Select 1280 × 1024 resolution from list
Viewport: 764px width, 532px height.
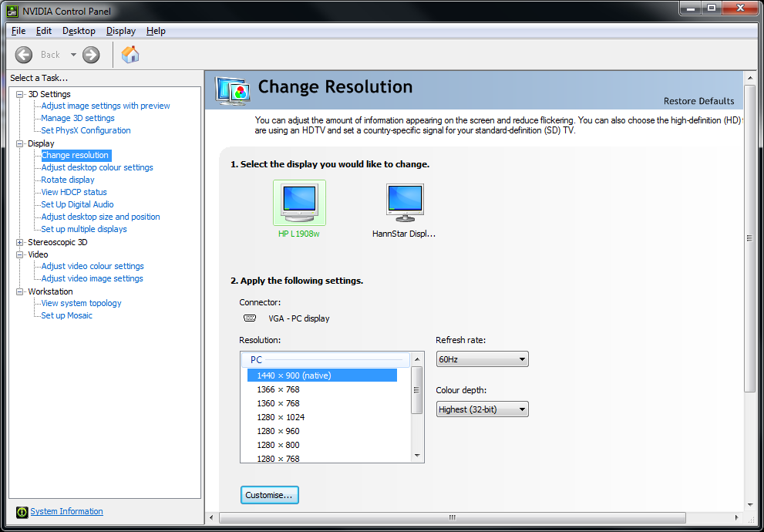coord(281,417)
